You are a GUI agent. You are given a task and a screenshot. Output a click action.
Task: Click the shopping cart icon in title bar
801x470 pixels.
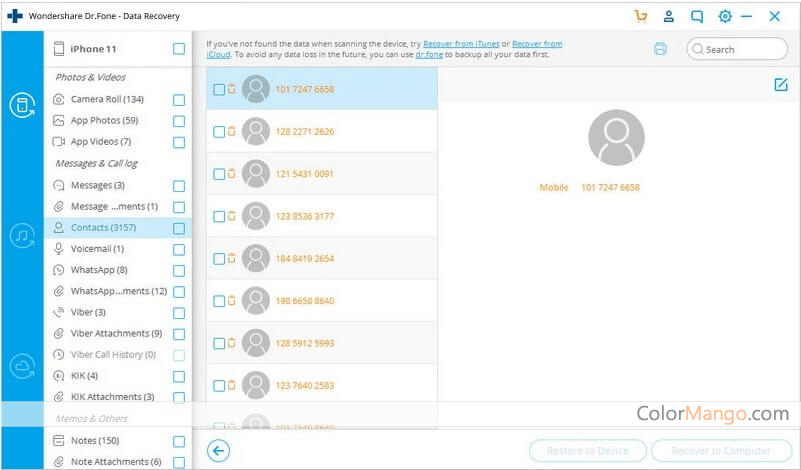click(x=641, y=16)
